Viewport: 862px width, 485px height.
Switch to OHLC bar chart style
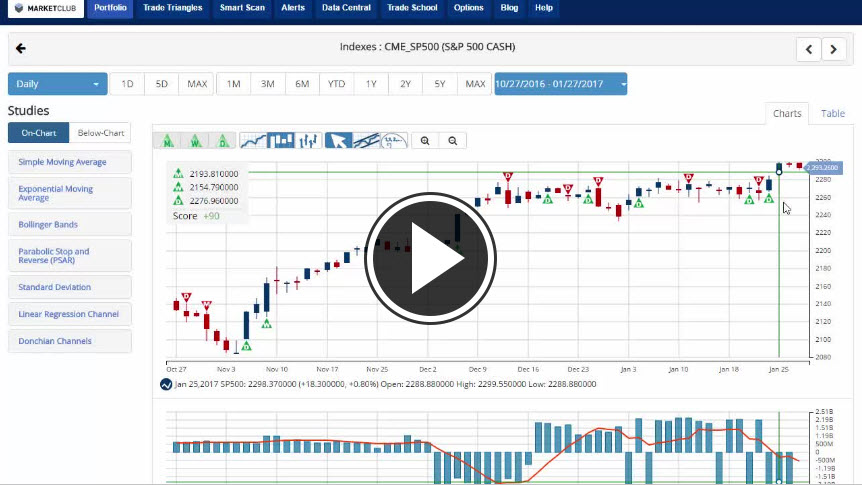[308, 141]
